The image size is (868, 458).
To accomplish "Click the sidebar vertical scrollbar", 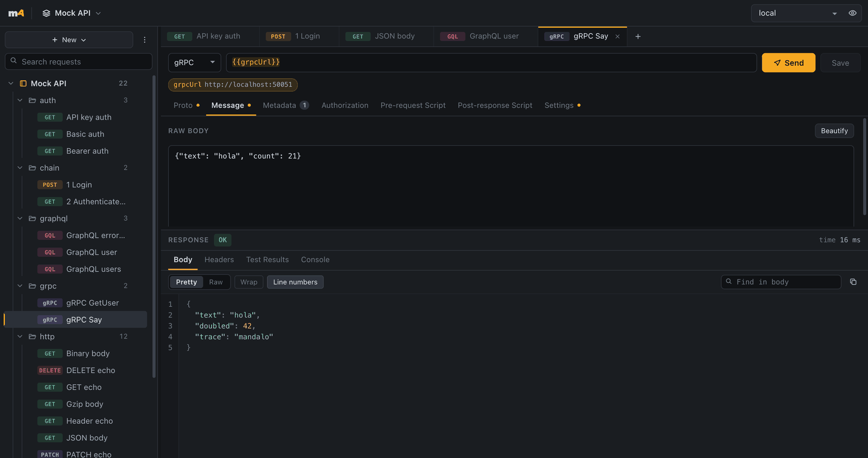I will point(154,226).
